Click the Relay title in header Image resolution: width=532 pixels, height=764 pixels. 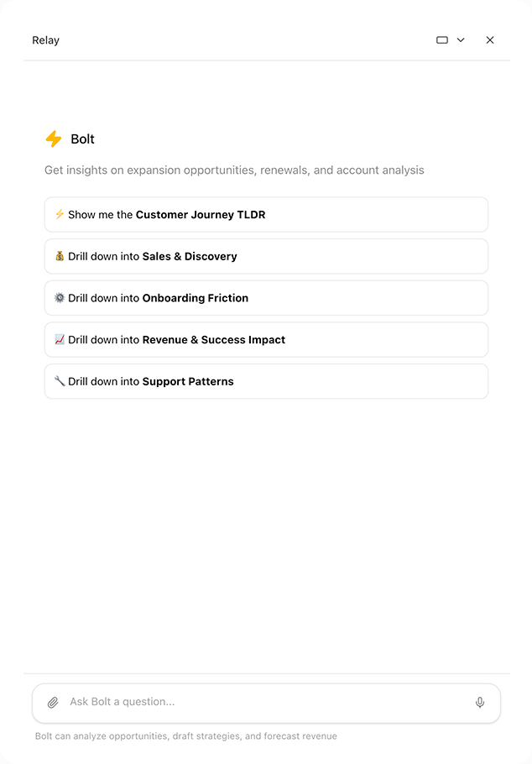(46, 40)
